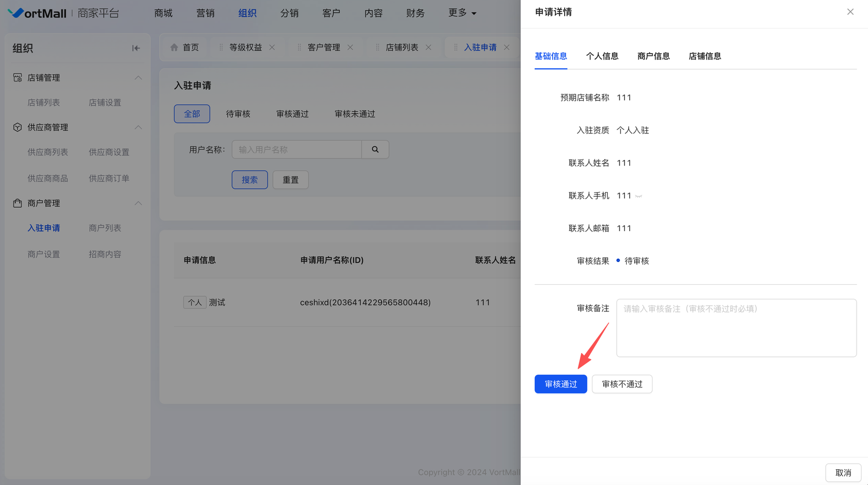The width and height of the screenshot is (868, 485).
Task: Open the 店铺信息 tab
Action: point(705,56)
